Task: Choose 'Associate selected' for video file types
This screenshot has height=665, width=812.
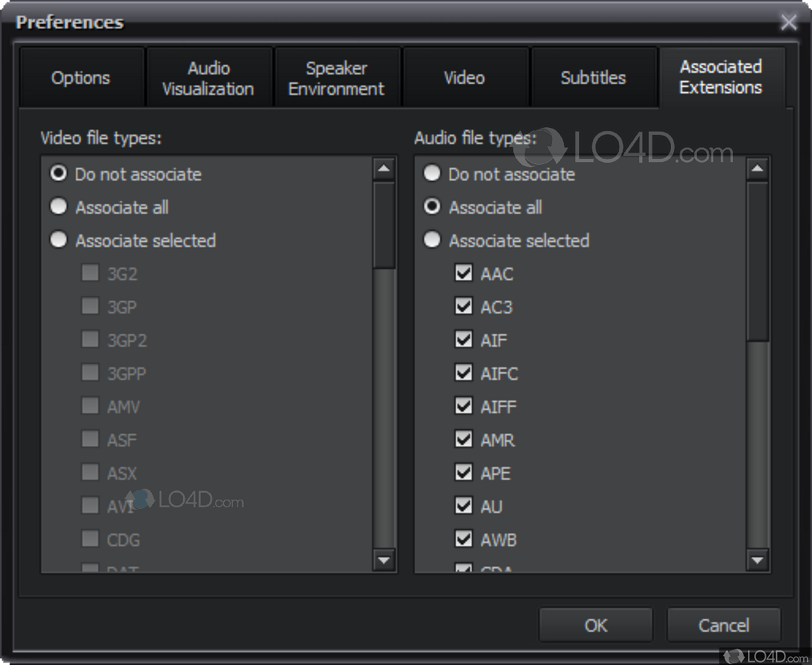Action: coord(58,239)
